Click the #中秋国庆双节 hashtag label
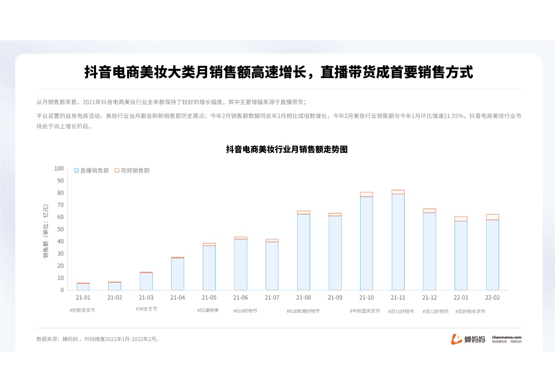Viewport: 555px width, 392px height. 365,311
